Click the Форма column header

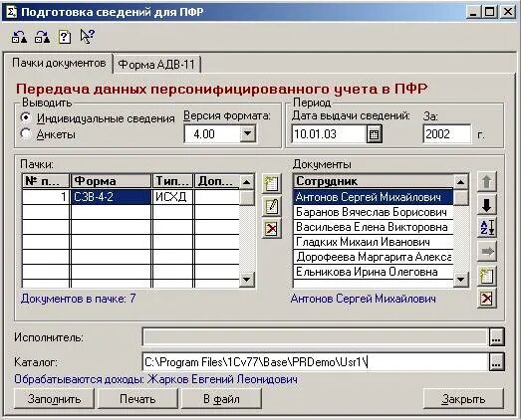[x=111, y=181]
